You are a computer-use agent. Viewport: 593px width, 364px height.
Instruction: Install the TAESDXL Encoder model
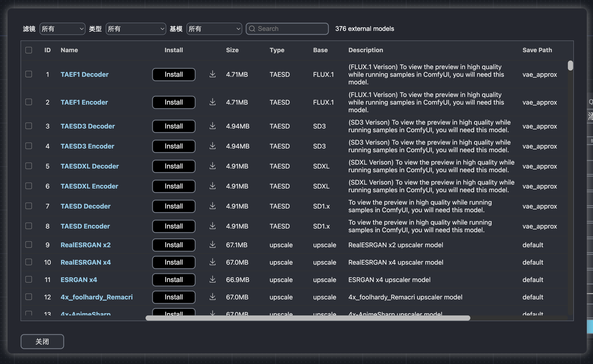[174, 186]
